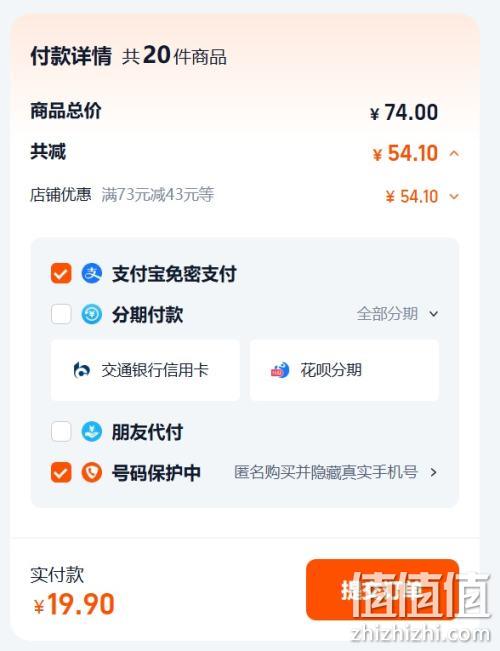The image size is (500, 651).
Task: Uncheck 支付宝免密支付 checkbox
Action: click(x=61, y=274)
